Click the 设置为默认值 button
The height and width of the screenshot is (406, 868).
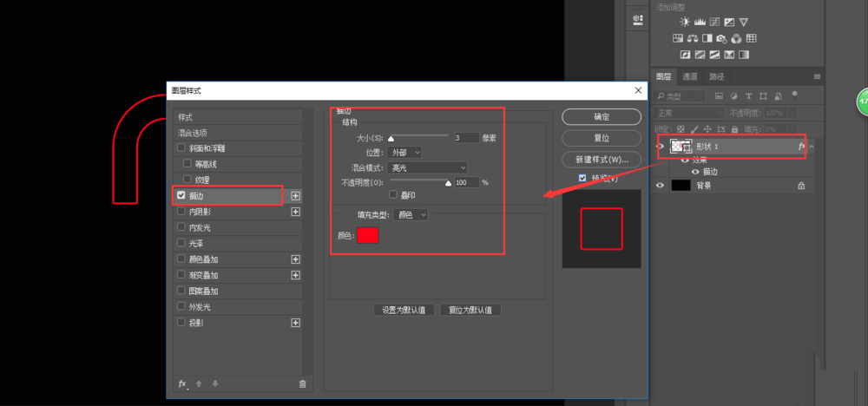[x=404, y=311]
